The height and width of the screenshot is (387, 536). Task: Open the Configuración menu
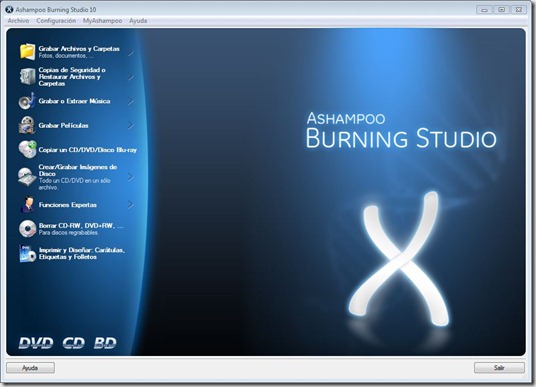click(56, 21)
